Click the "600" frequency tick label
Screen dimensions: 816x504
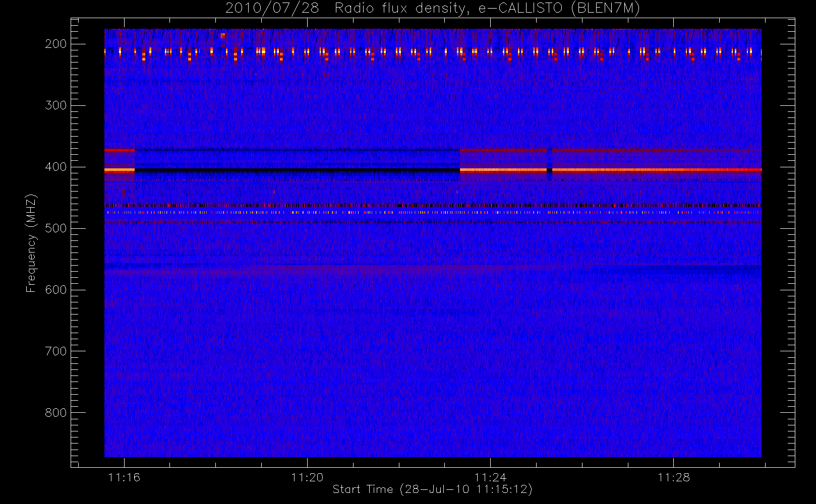(x=56, y=290)
